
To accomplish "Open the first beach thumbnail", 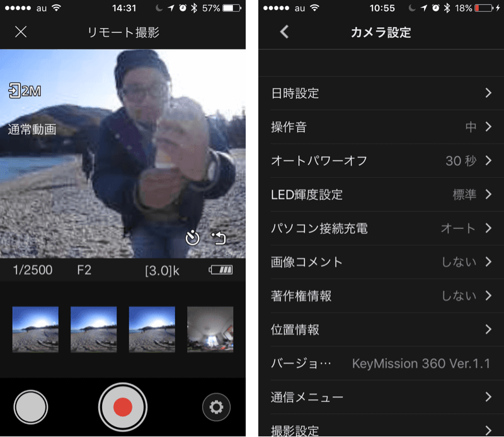I will tap(35, 329).
